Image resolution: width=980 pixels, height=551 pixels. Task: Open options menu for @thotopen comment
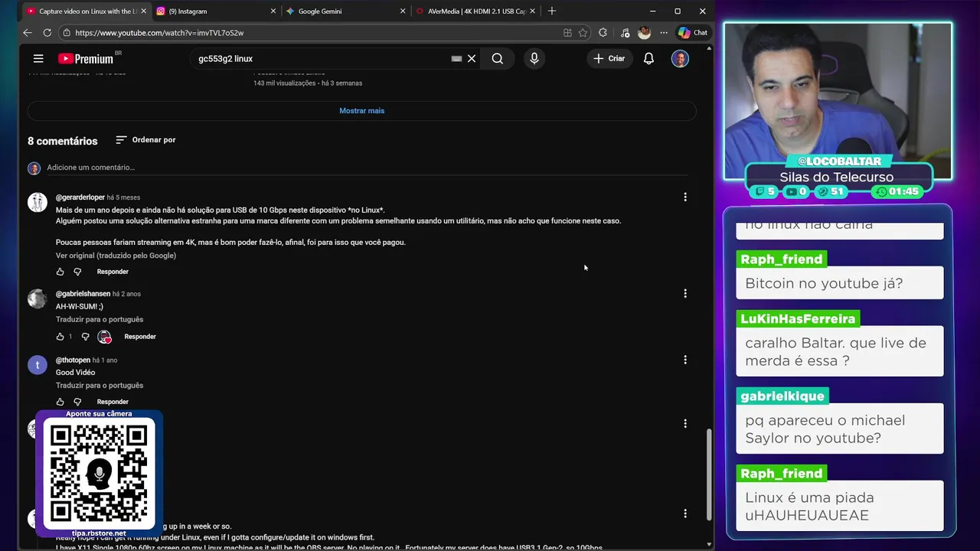coord(685,360)
